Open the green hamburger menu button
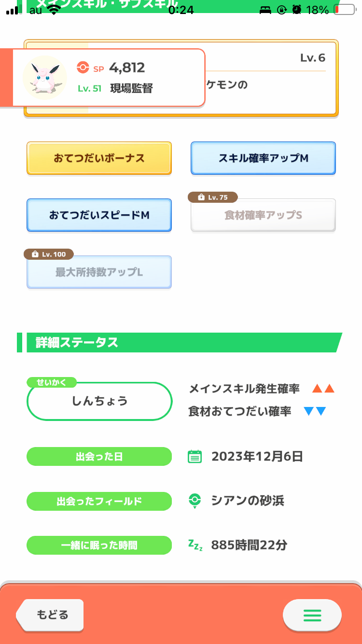Screen dimensions: 362x644 (312, 615)
